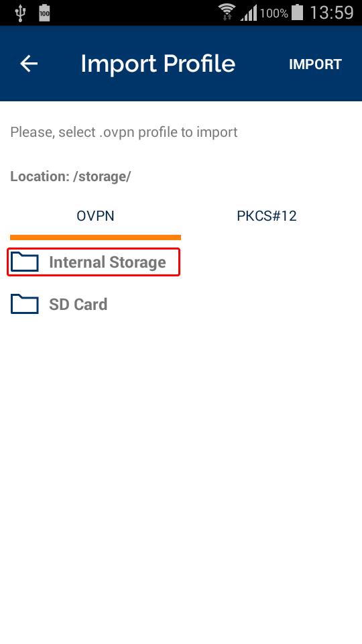Tap the cellular signal strength icon
Image resolution: width=362 pixels, height=644 pixels.
pyautogui.click(x=249, y=13)
